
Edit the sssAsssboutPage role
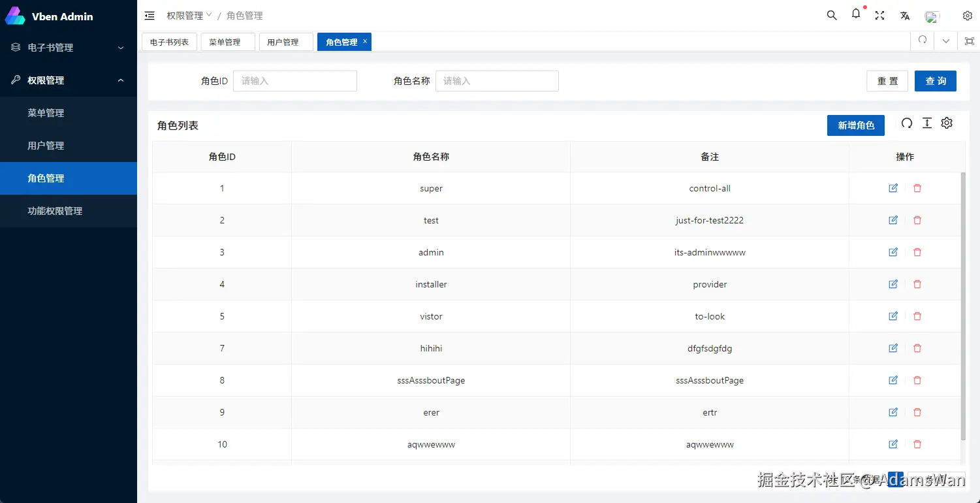tap(893, 380)
